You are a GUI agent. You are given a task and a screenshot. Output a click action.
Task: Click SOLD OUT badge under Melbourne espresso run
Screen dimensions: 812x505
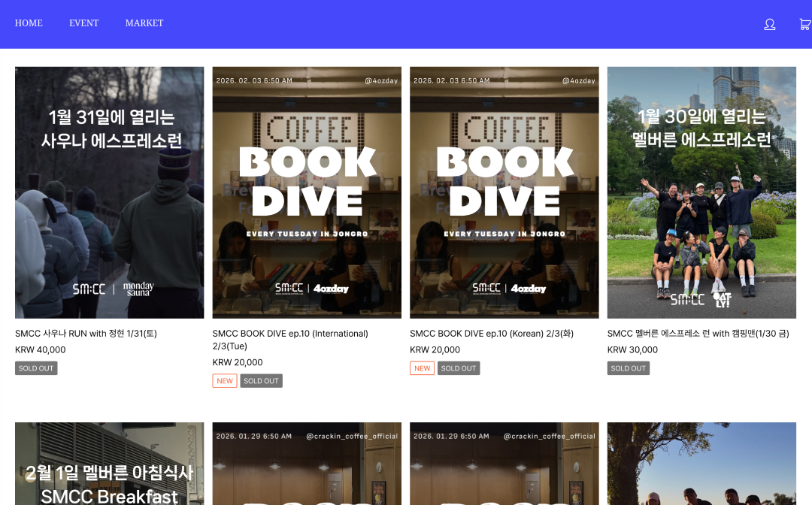point(628,368)
